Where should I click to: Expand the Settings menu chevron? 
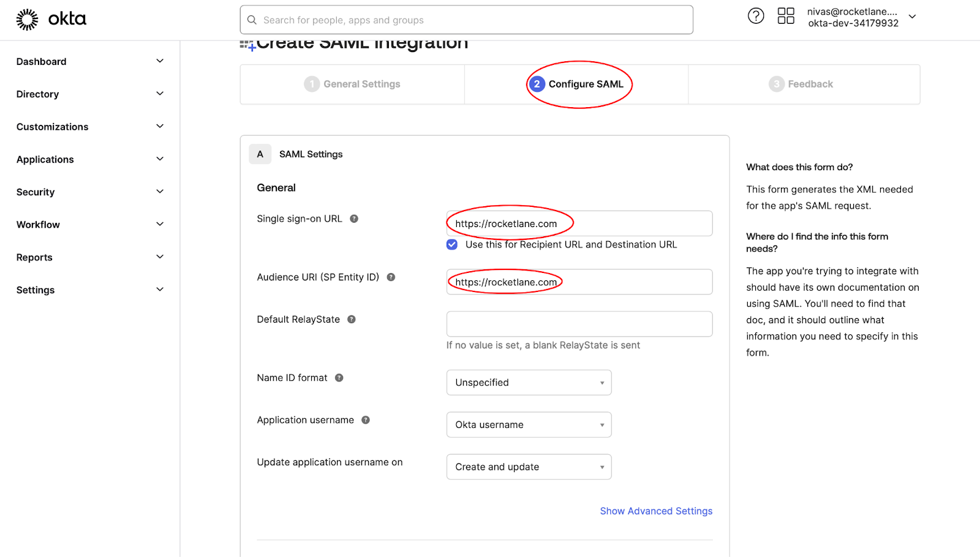tap(160, 290)
